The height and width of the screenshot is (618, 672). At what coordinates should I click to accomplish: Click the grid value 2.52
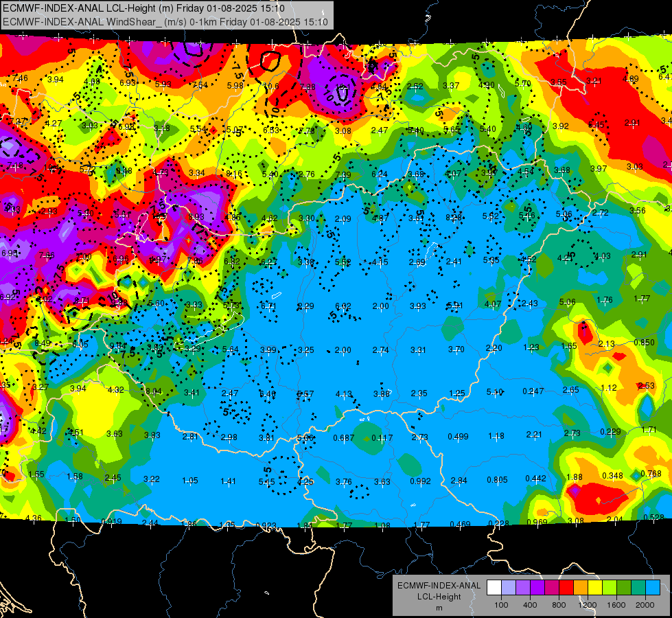click(x=415, y=87)
